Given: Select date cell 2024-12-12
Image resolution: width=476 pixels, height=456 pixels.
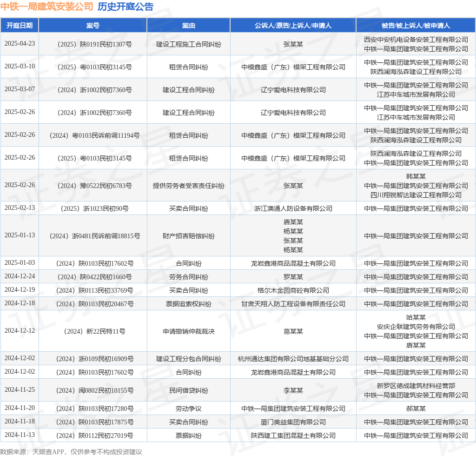Looking at the screenshot, I should [20, 330].
